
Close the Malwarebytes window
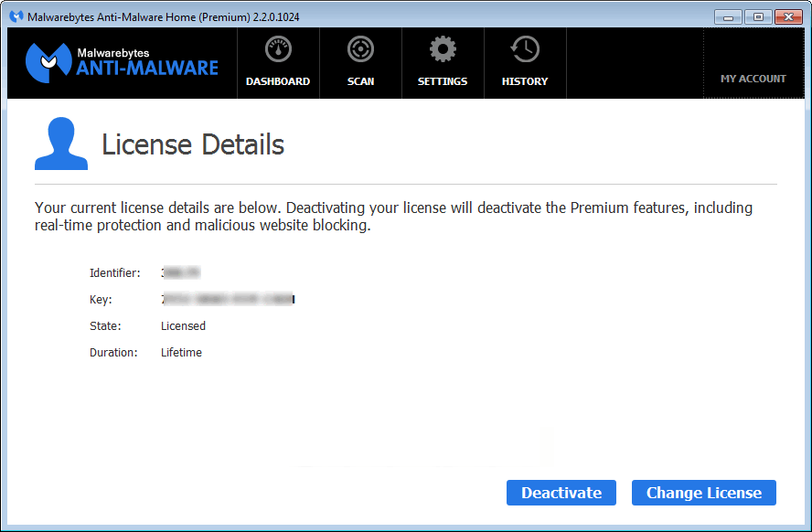click(788, 17)
